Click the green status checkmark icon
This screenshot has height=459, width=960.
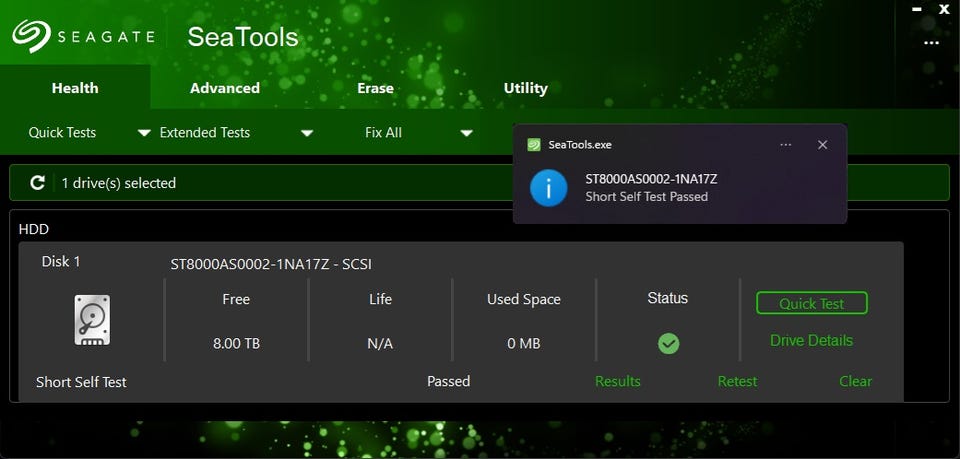(x=668, y=343)
